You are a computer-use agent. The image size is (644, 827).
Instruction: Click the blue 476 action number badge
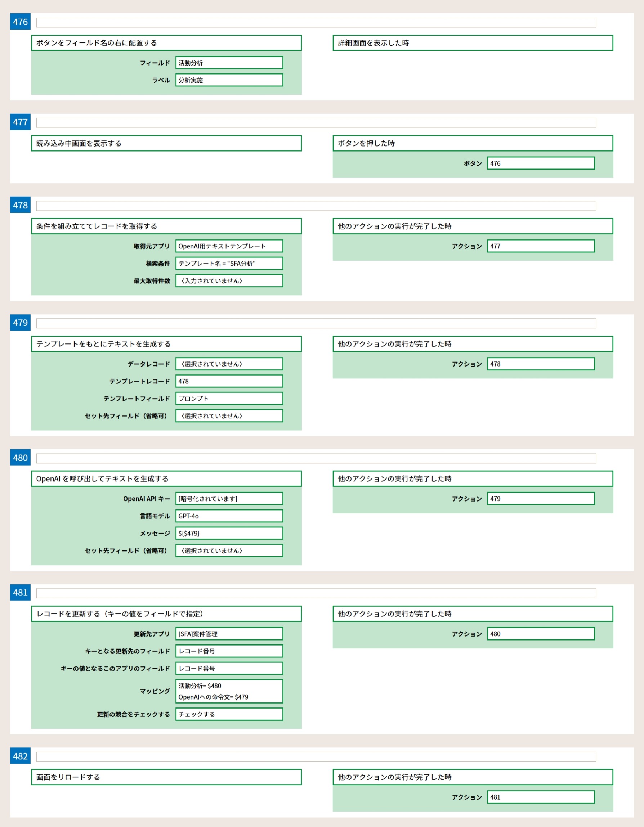(20, 22)
